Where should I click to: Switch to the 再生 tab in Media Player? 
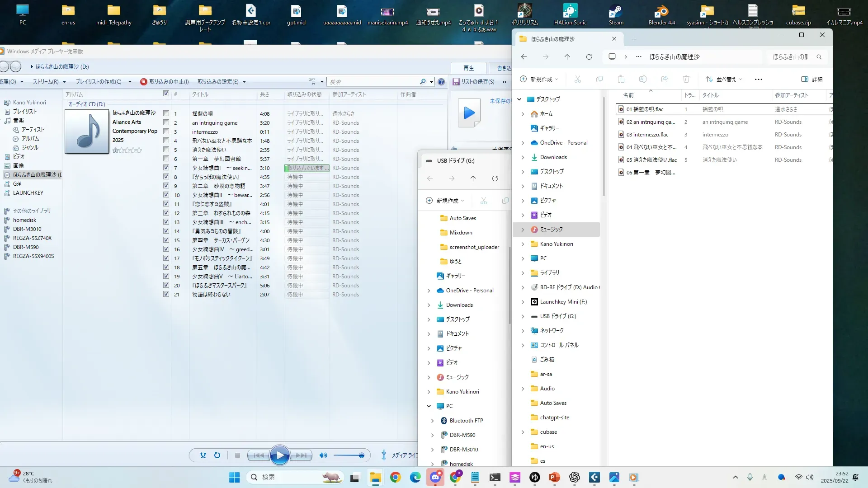468,68
